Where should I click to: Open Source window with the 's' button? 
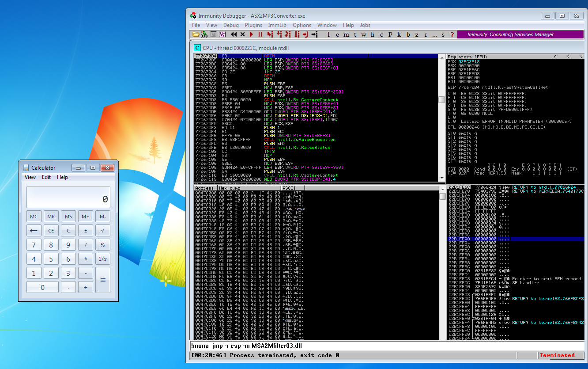443,34
